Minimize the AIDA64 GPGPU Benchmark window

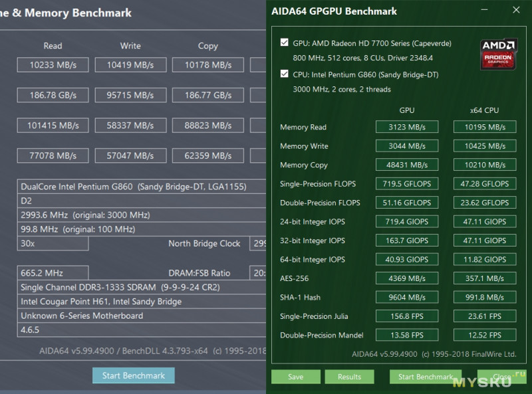[x=485, y=10]
